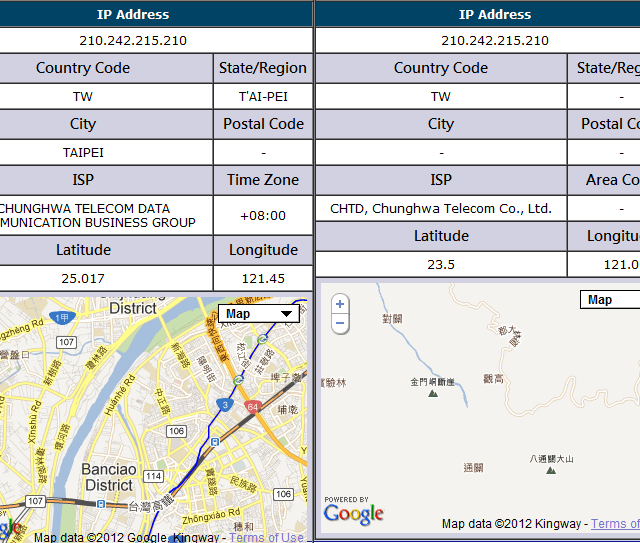Open the right map type dropdown
640x543 pixels.
[610, 300]
